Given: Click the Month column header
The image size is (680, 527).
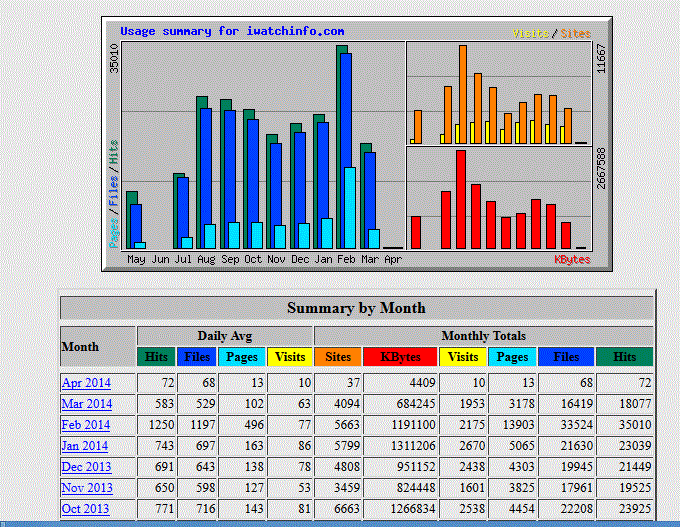Looking at the screenshot, I should [x=98, y=347].
